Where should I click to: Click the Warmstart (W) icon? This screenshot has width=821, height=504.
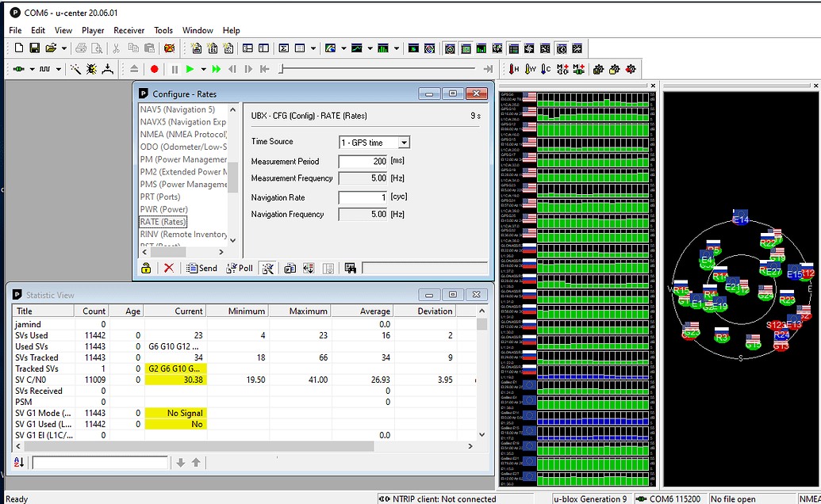coord(531,70)
